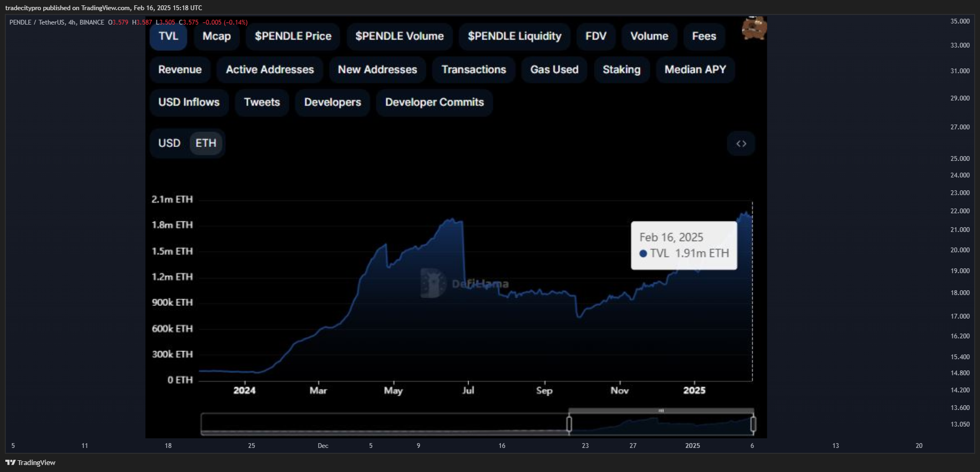Switch denomination to ETH
This screenshot has height=472, width=980.
(x=206, y=143)
